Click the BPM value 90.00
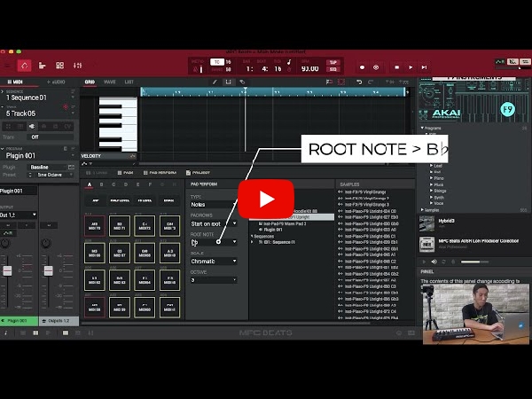The width and height of the screenshot is (532, 399). [x=310, y=69]
